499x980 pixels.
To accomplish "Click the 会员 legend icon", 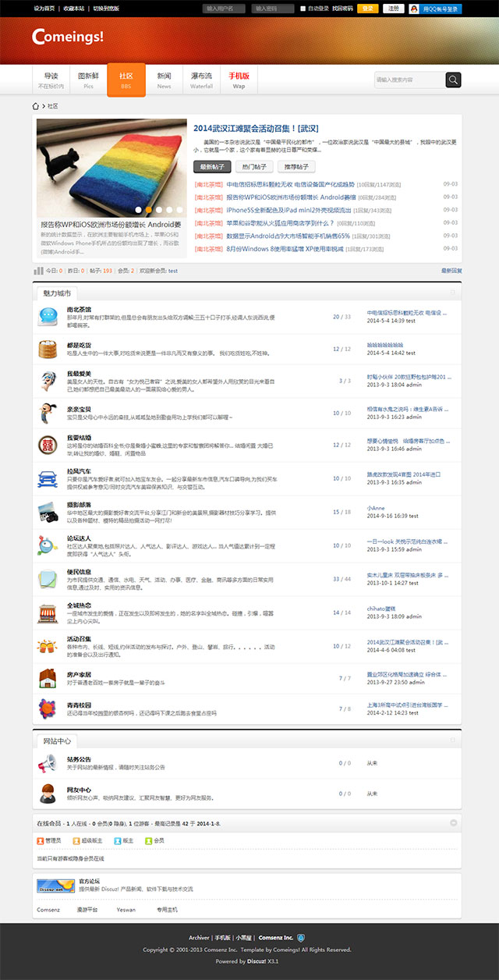I will [149, 840].
